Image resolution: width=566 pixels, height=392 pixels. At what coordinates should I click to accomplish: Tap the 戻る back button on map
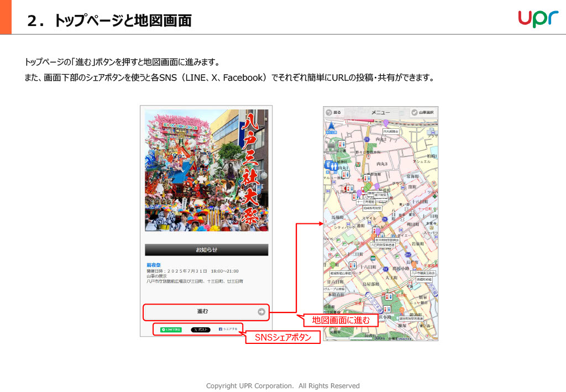click(334, 112)
